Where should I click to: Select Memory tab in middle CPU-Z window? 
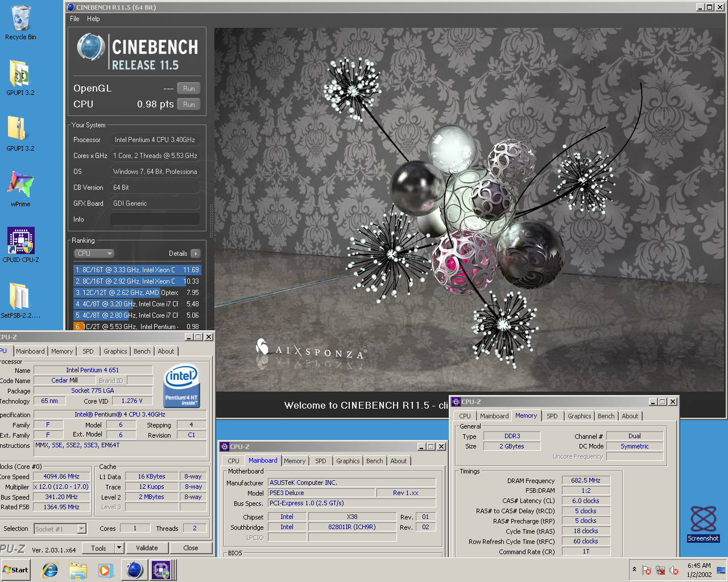295,461
